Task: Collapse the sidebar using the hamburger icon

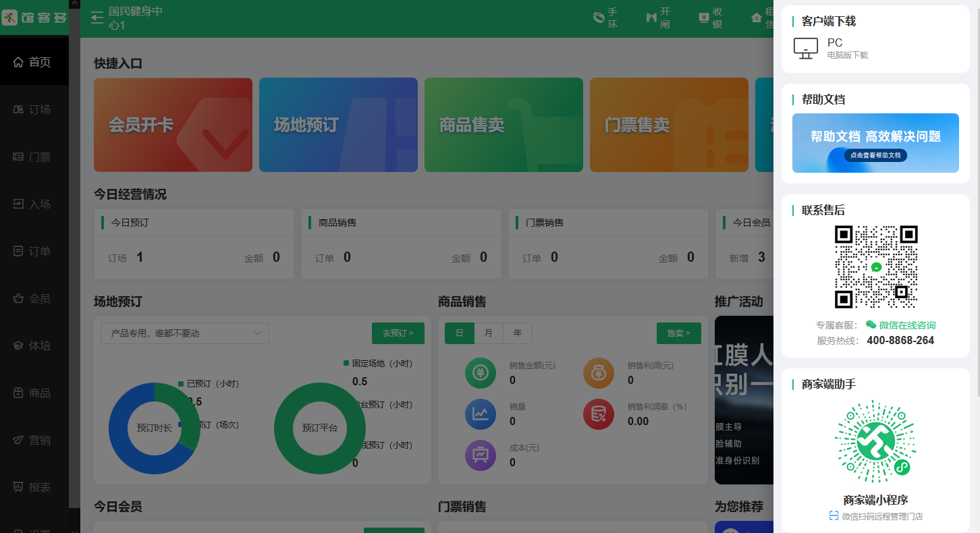Action: pos(97,18)
